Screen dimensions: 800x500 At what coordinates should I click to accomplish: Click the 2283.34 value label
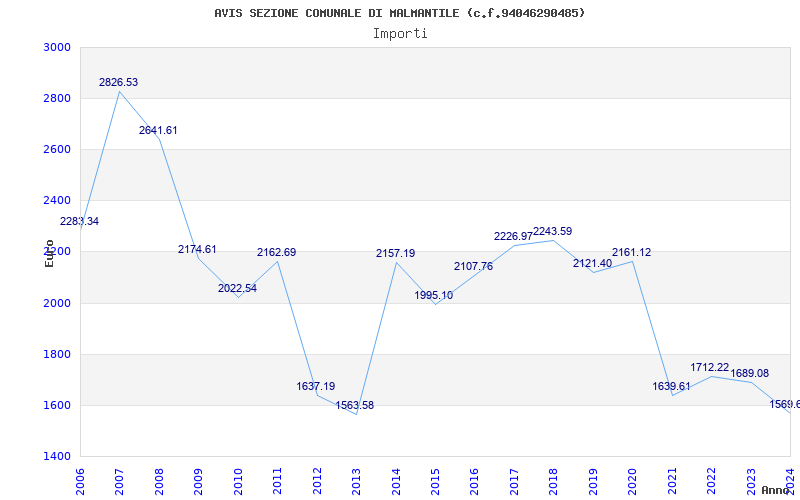[x=79, y=221]
